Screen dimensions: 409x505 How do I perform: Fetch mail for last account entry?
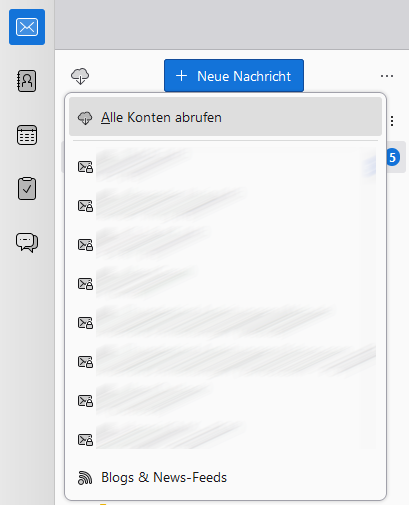point(225,440)
